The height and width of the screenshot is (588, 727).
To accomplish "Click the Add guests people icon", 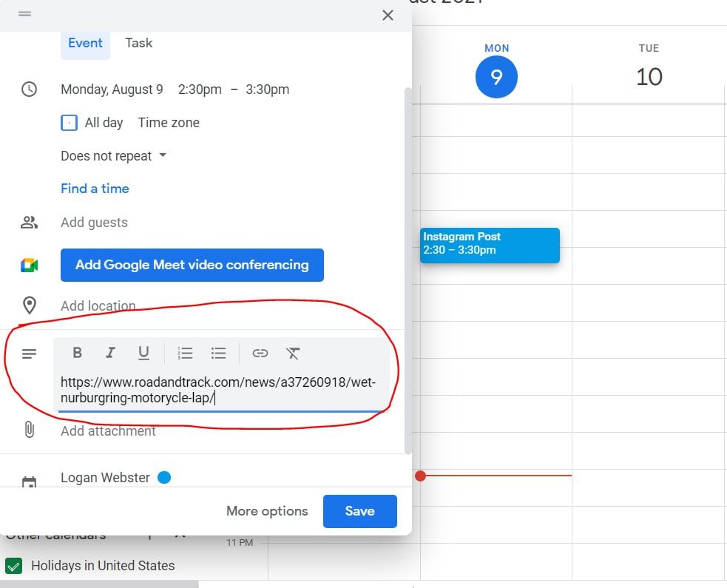I will pyautogui.click(x=30, y=221).
